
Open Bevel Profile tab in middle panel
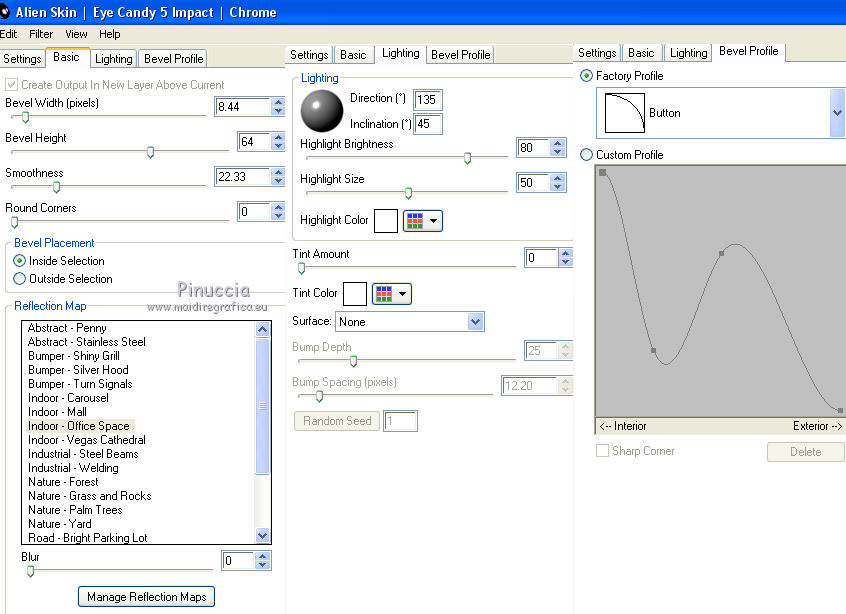[460, 54]
